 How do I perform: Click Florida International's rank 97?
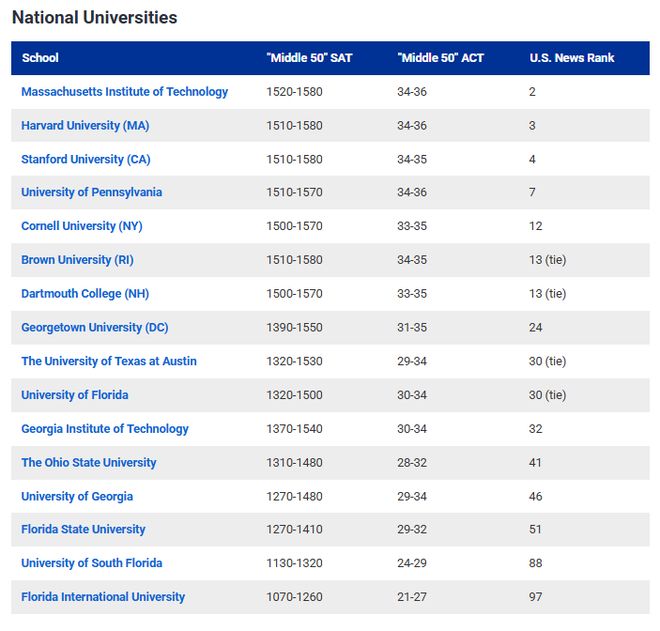[536, 597]
